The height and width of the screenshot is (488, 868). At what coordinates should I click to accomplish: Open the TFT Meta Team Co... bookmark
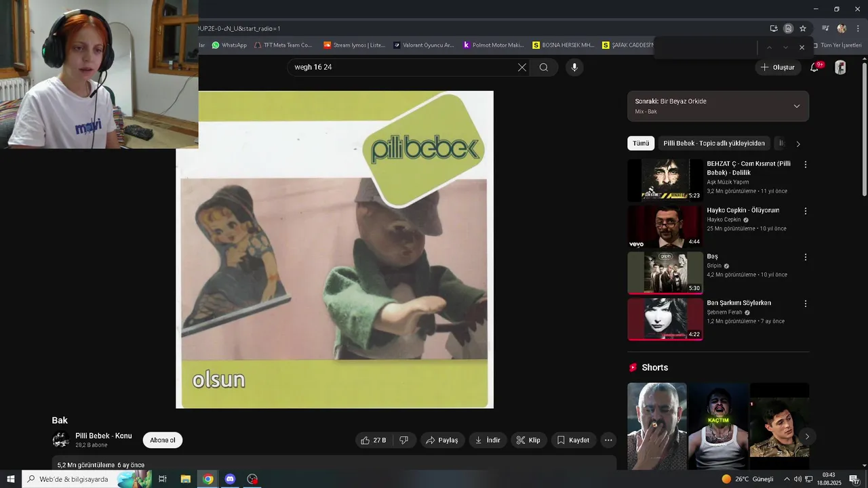point(283,45)
